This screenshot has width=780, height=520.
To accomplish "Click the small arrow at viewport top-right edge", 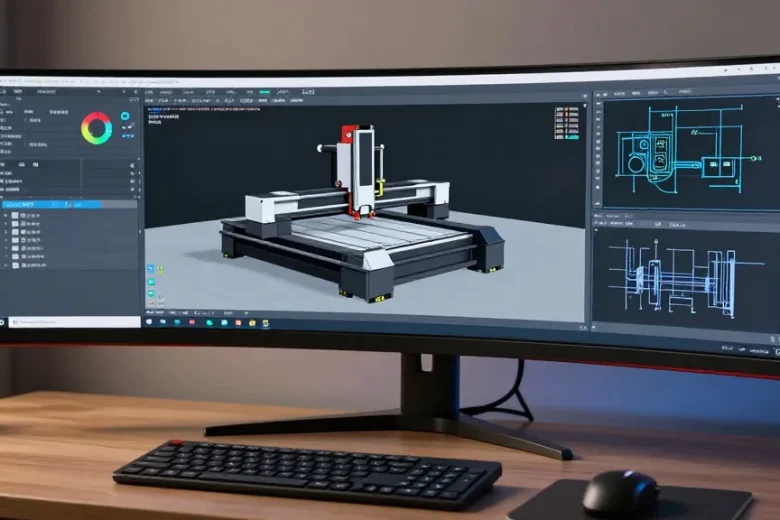I will click(585, 105).
